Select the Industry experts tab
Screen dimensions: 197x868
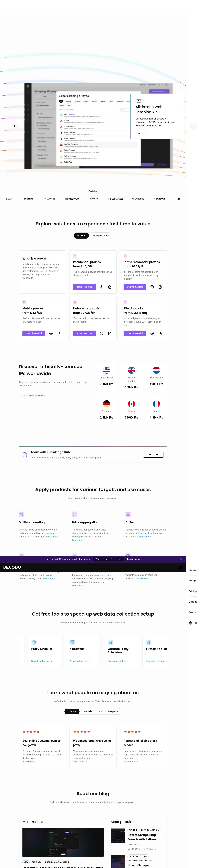point(109,711)
